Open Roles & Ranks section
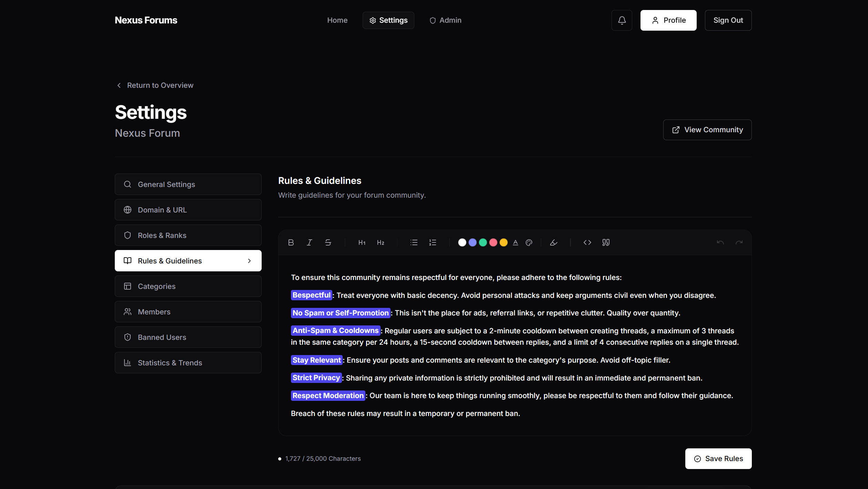 pyautogui.click(x=188, y=235)
